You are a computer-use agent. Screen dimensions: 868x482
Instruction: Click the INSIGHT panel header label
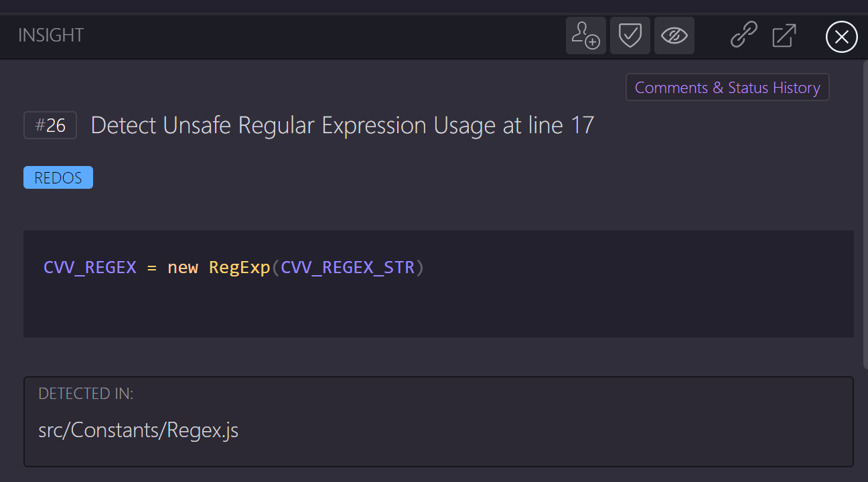click(x=51, y=35)
